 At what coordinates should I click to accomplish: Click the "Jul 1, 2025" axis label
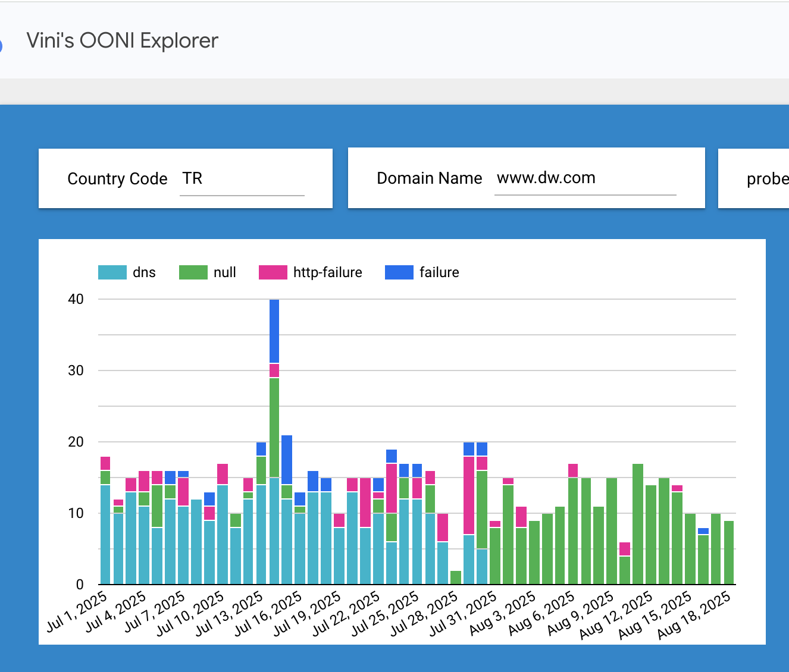77,611
